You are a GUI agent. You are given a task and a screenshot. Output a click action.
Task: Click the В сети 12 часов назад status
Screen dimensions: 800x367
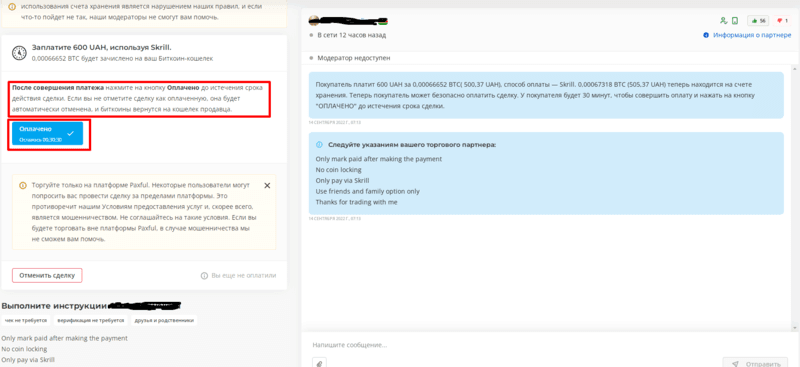coord(352,35)
